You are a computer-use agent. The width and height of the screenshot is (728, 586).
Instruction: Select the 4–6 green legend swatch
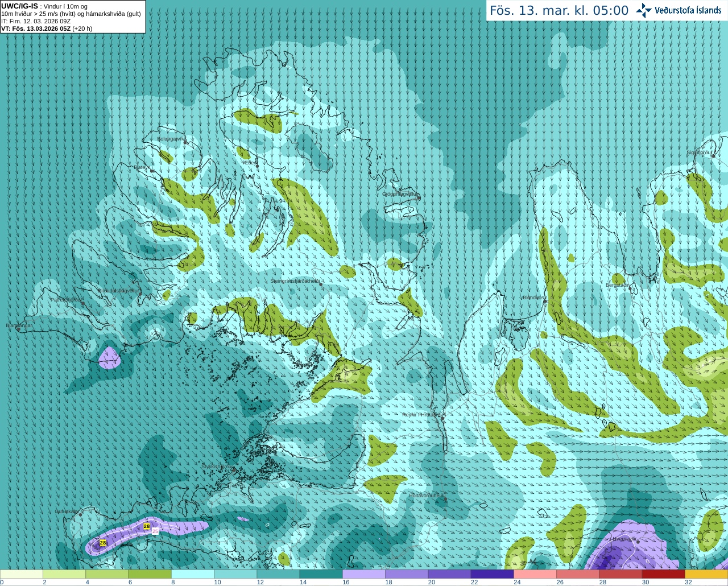click(x=107, y=574)
